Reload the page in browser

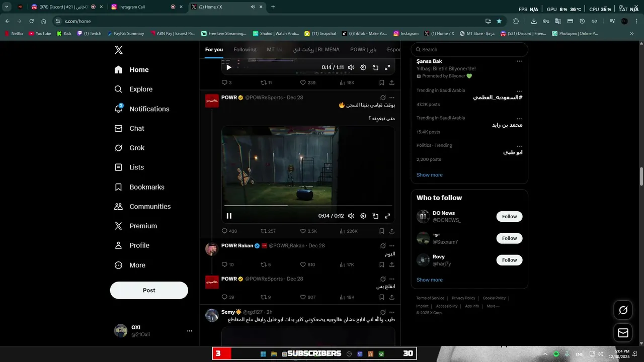(x=31, y=21)
